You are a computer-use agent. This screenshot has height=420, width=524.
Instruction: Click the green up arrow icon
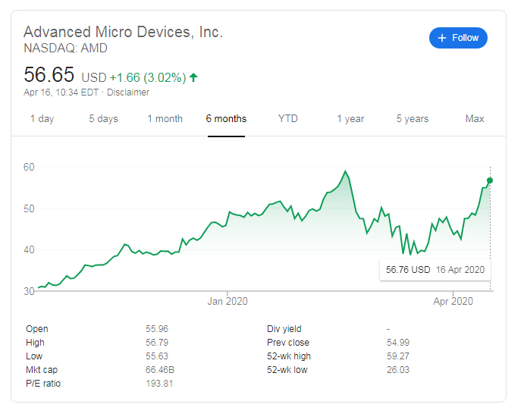(x=193, y=77)
